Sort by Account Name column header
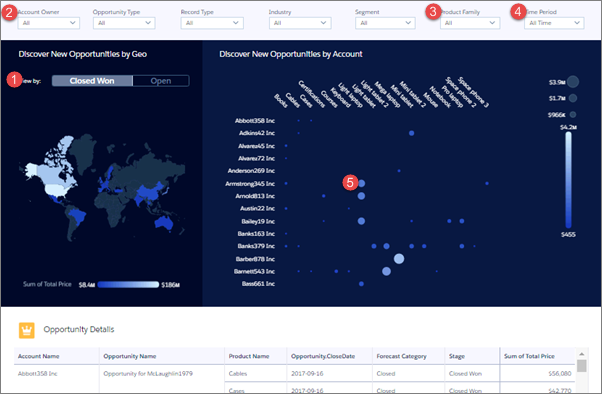 tap(38, 356)
